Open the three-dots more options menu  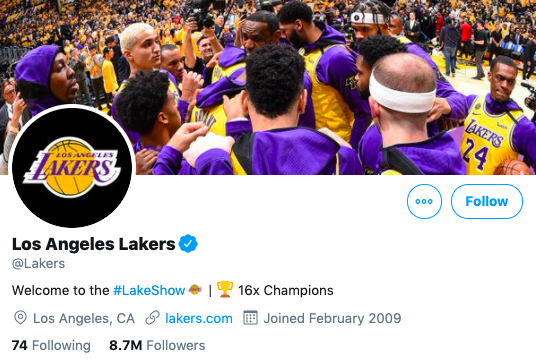click(424, 201)
